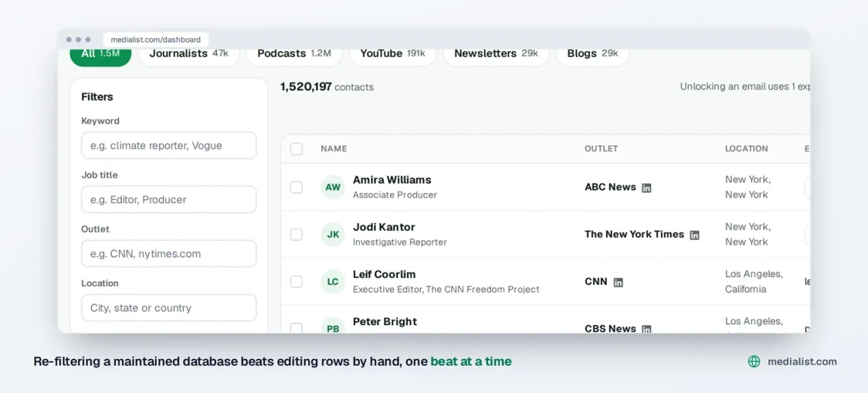Click the AW avatar for Amira Williams
This screenshot has width=868, height=393.
pos(333,187)
